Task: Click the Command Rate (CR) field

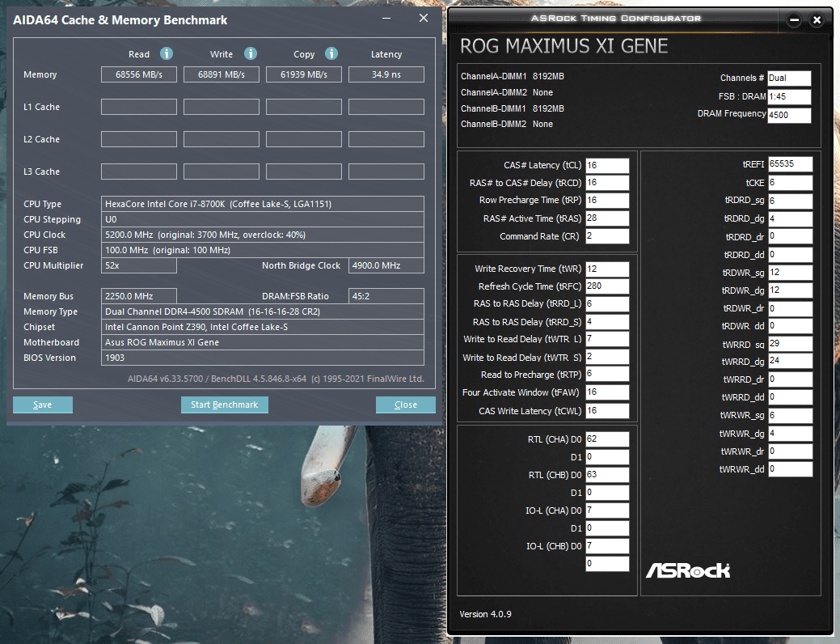Action: [x=607, y=236]
